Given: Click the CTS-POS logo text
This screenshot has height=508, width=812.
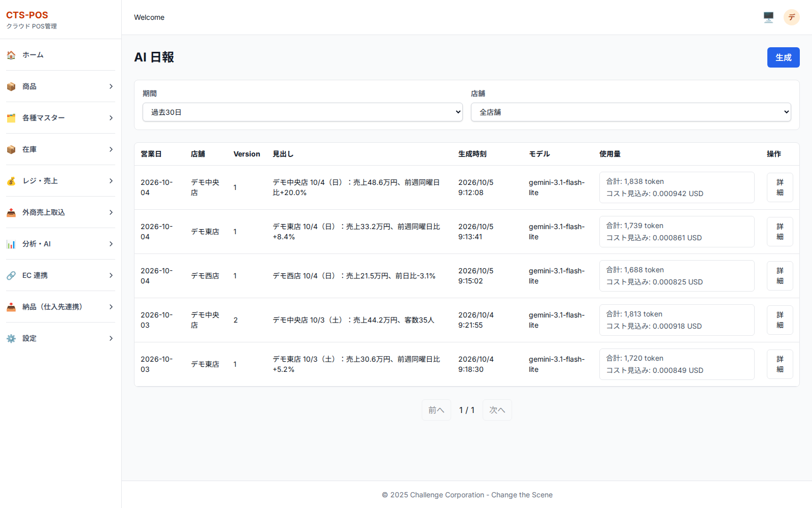Looking at the screenshot, I should pyautogui.click(x=27, y=15).
